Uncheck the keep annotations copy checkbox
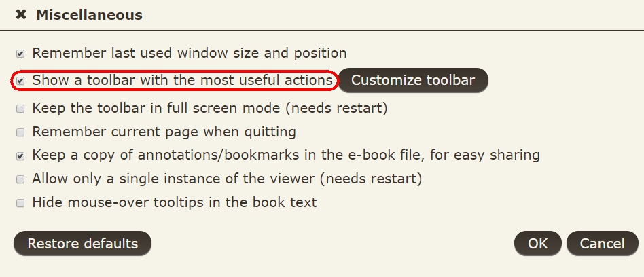The width and height of the screenshot is (644, 277). 20,155
